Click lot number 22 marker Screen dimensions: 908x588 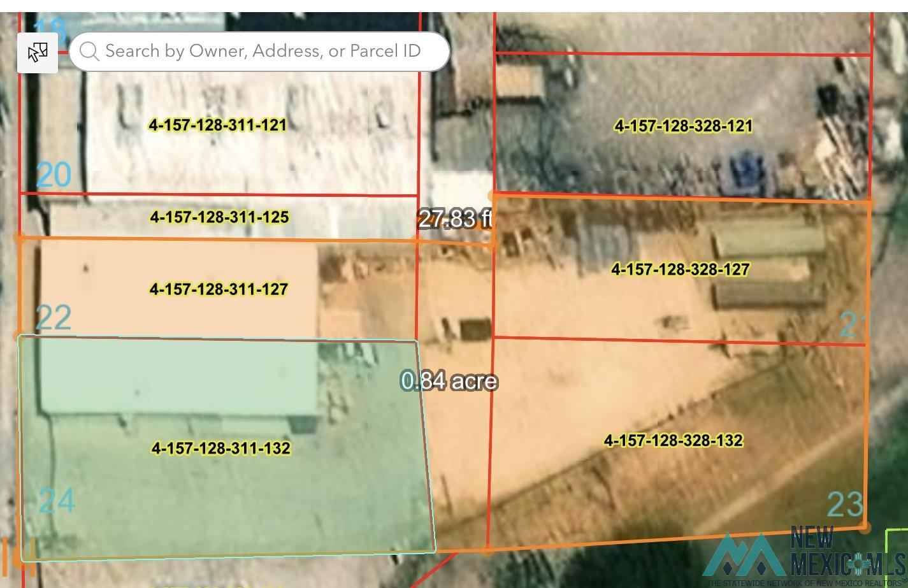click(53, 317)
